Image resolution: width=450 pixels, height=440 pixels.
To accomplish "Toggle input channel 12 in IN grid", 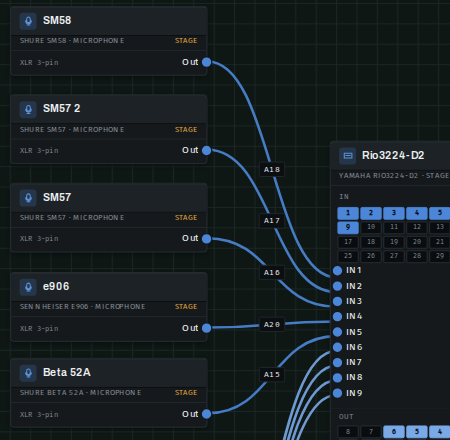I will click(x=417, y=227).
